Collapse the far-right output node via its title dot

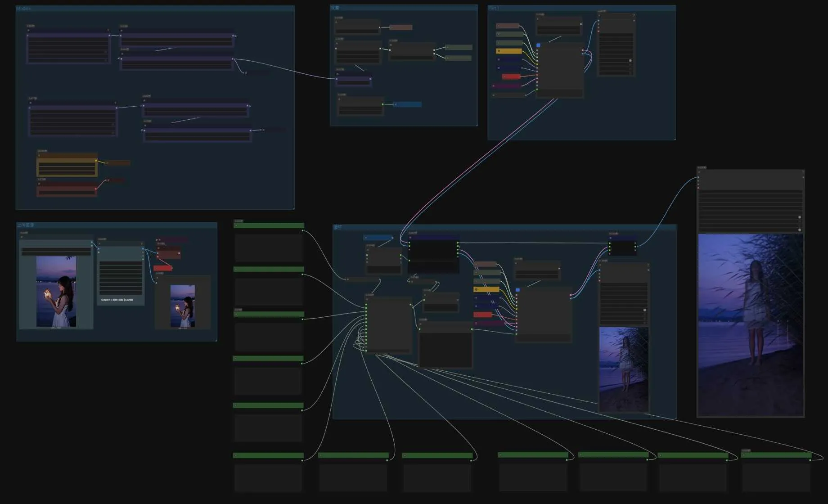[699, 172]
